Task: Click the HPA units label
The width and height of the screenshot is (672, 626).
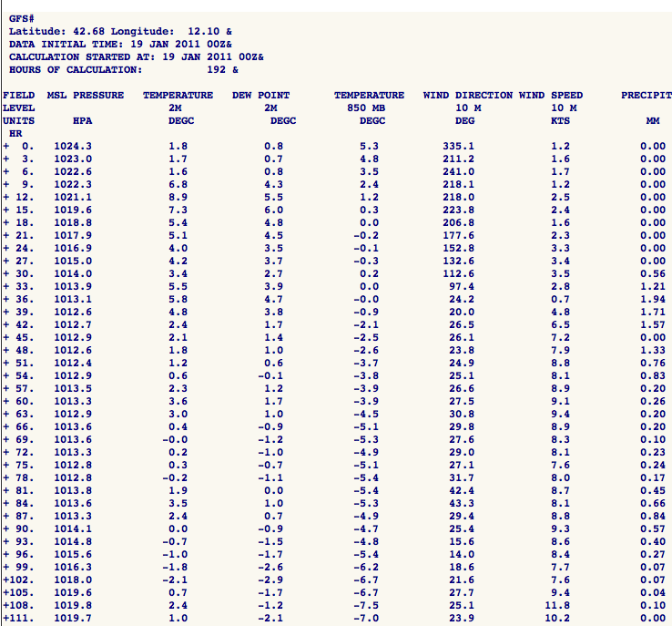Action: pyautogui.click(x=83, y=120)
